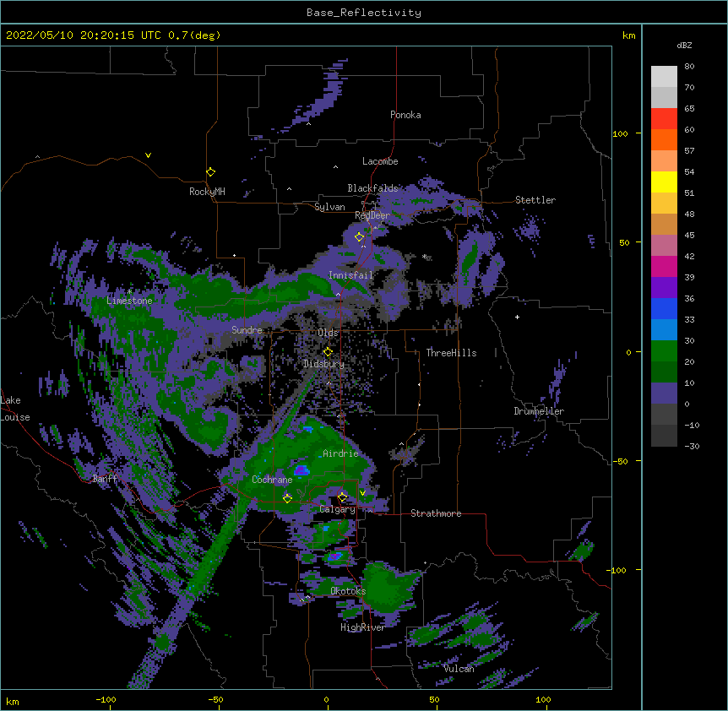Select the bright green 30-20 dBZ swatch
728x711 pixels.
[x=664, y=351]
